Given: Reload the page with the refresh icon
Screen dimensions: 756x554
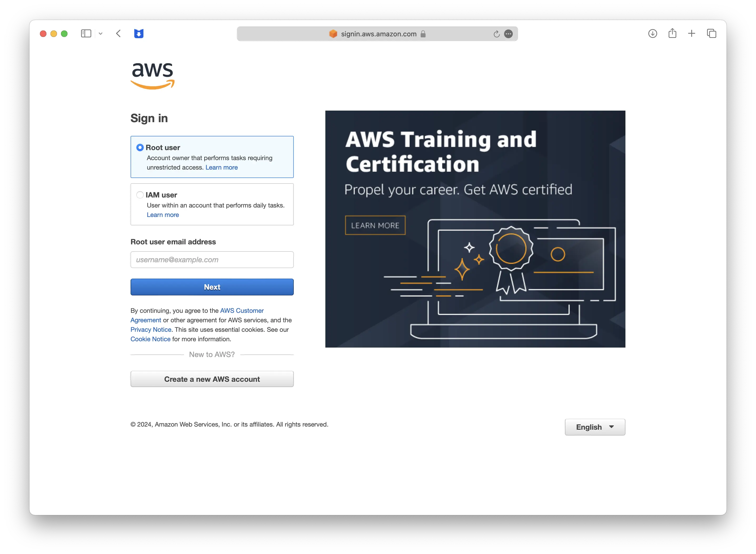Looking at the screenshot, I should point(496,34).
